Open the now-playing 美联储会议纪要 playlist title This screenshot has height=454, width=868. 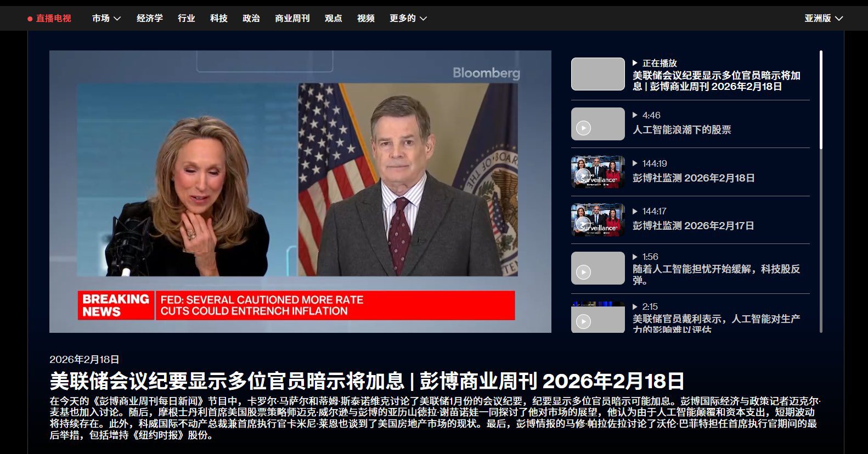click(717, 81)
